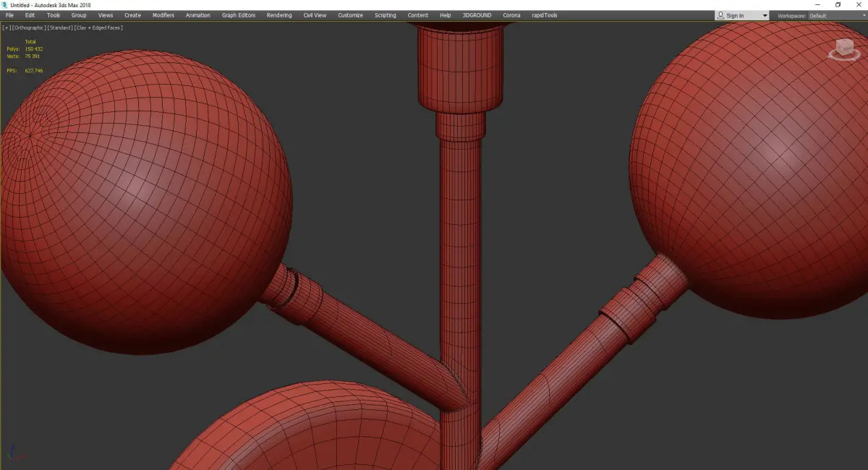This screenshot has height=470, width=868.
Task: Open the Edit menu
Action: [x=30, y=15]
